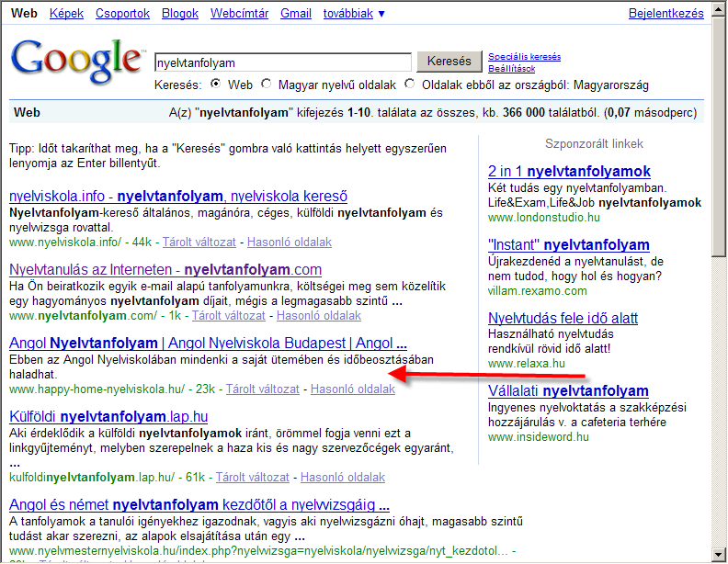This screenshot has height=564, width=728.
Task: Click the villam.rexamo.com ad URL text
Action: (537, 291)
